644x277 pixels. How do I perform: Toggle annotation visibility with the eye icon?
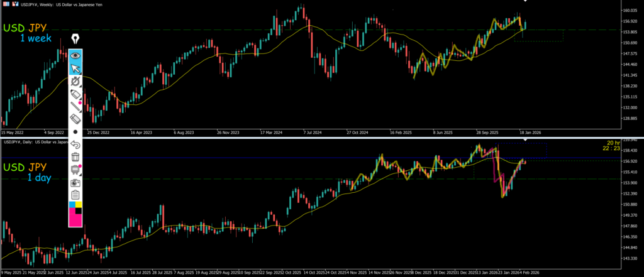click(x=75, y=55)
